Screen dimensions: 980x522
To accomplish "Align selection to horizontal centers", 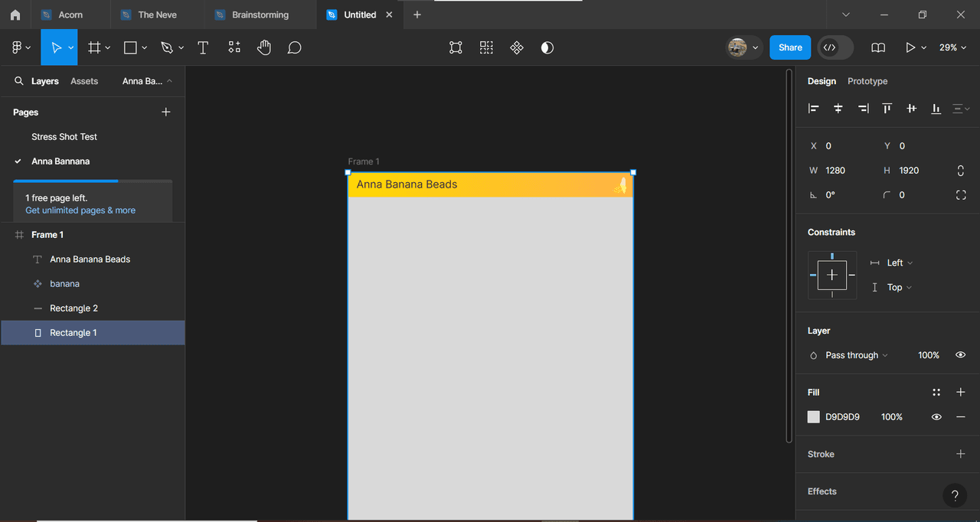I will (838, 109).
